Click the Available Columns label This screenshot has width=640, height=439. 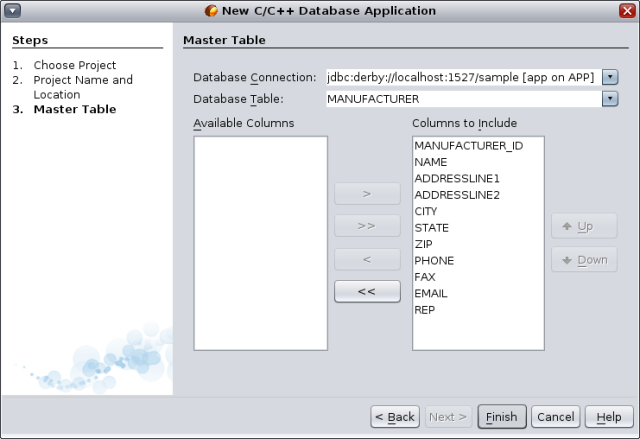(x=244, y=123)
